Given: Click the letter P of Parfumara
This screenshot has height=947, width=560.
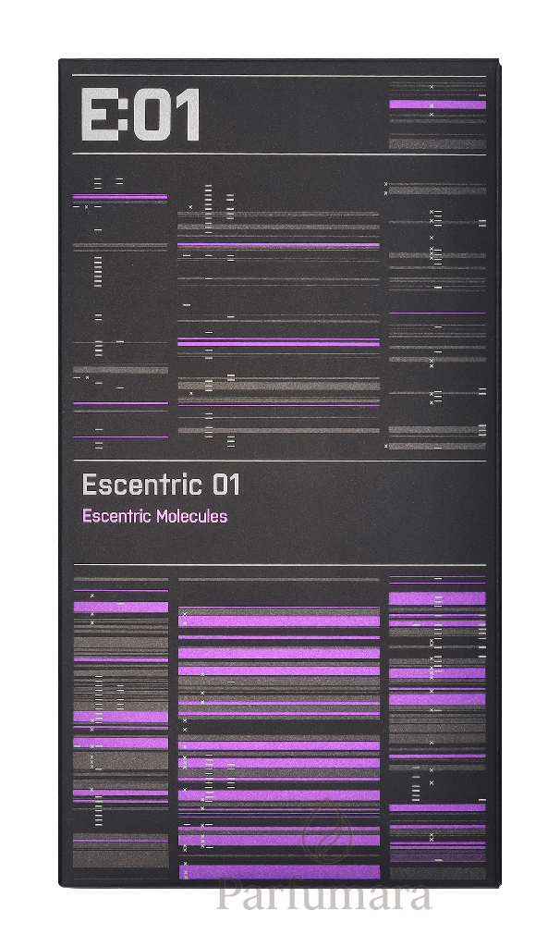Looking at the screenshot, I should (x=230, y=894).
